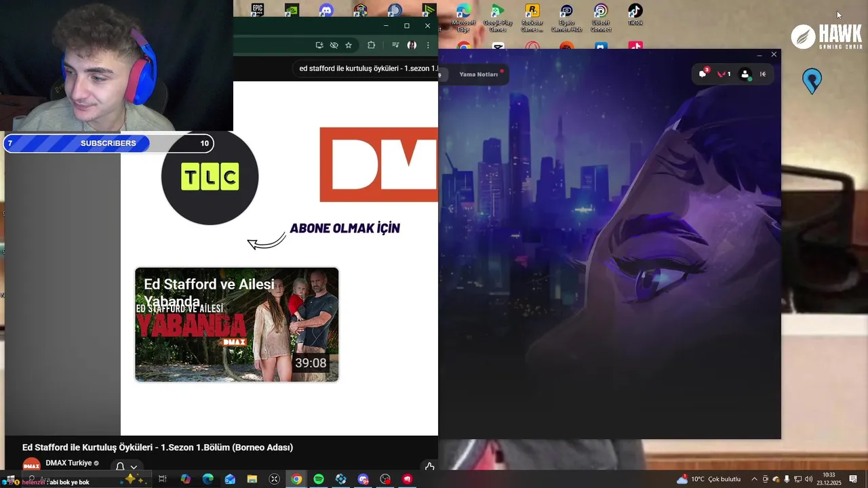Open the Meet Now camera tray icon
This screenshot has height=488, width=868.
pos(766,479)
